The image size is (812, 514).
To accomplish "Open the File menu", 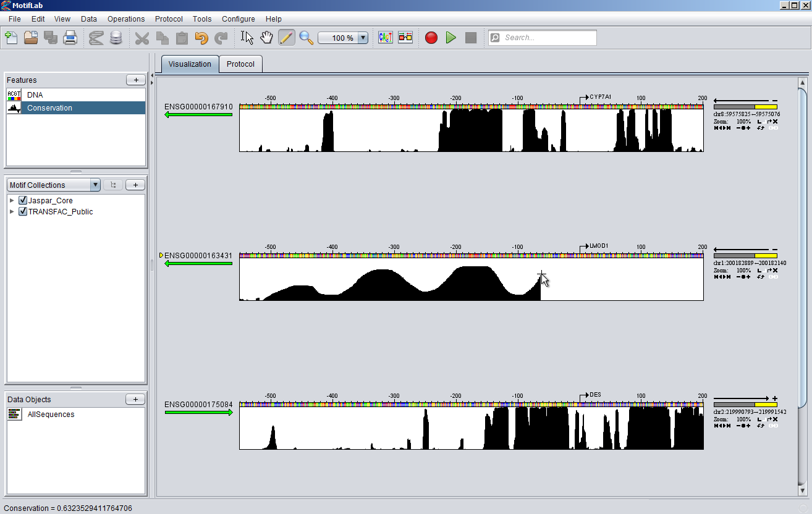I will (x=15, y=19).
